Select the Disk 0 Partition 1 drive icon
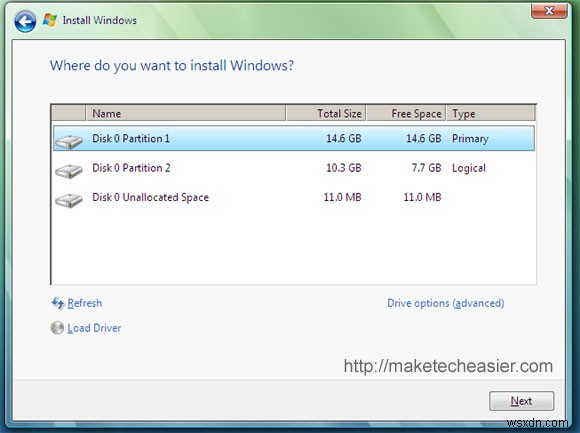The image size is (580, 433). (69, 142)
